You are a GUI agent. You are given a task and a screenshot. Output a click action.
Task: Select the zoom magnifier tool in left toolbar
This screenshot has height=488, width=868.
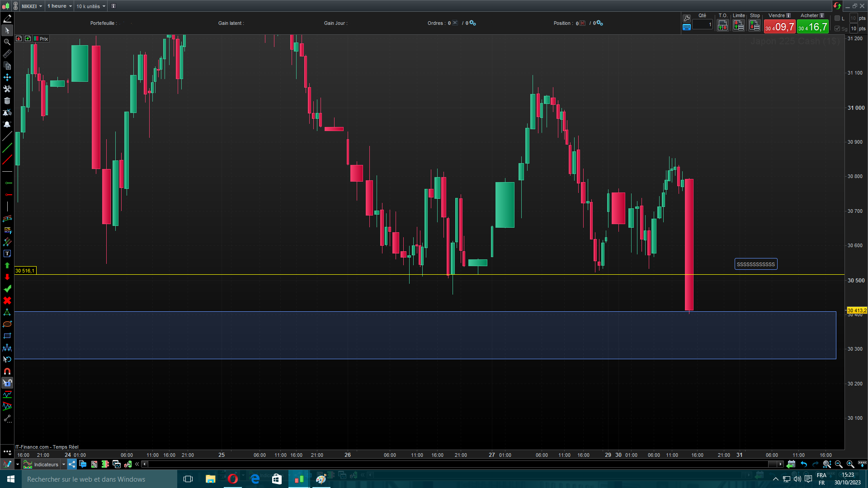pyautogui.click(x=7, y=42)
